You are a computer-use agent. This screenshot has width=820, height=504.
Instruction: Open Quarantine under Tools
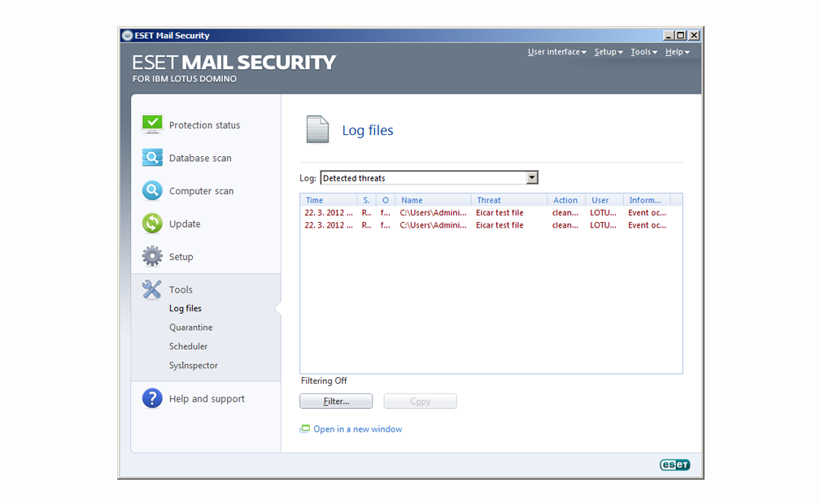[191, 328]
